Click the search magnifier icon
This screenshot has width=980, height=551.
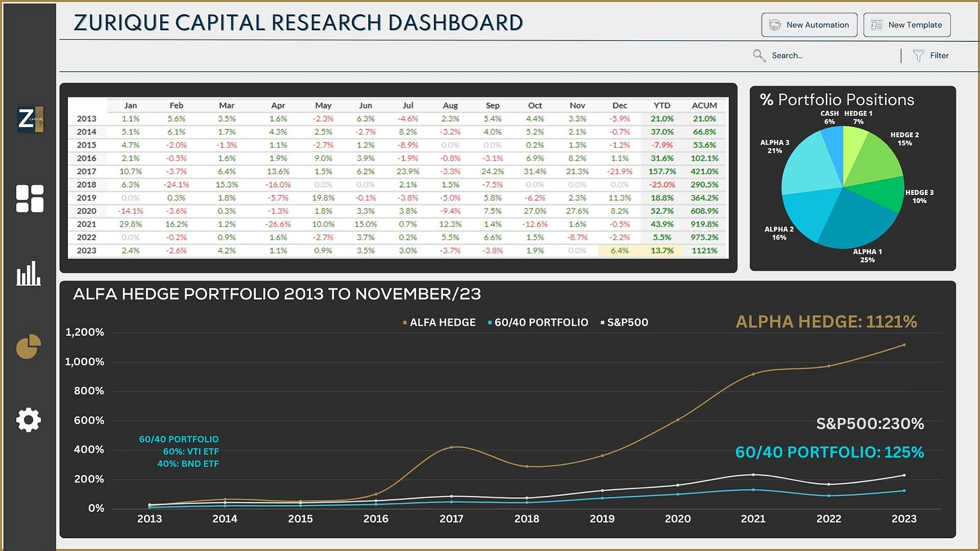click(x=759, y=55)
